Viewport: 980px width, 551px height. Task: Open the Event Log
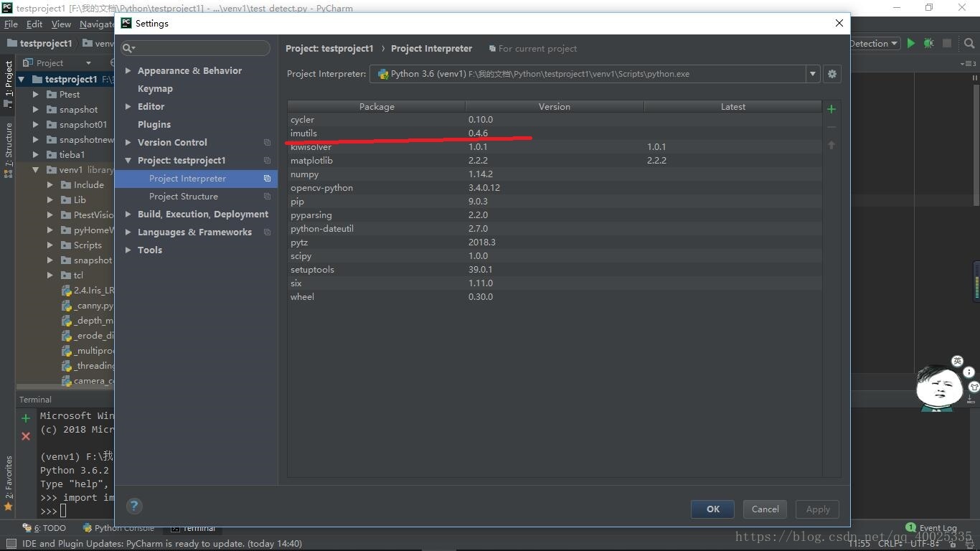pos(931,528)
